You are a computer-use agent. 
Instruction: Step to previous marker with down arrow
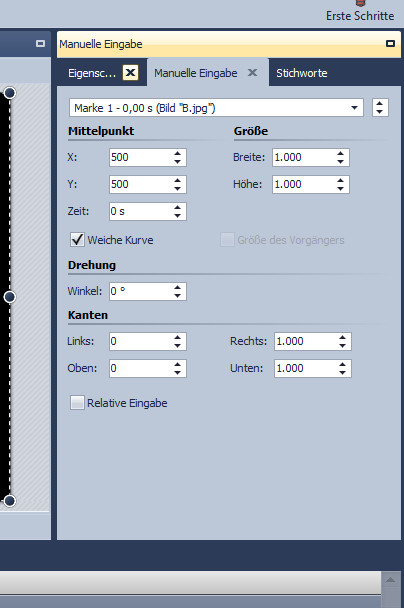tap(380, 112)
